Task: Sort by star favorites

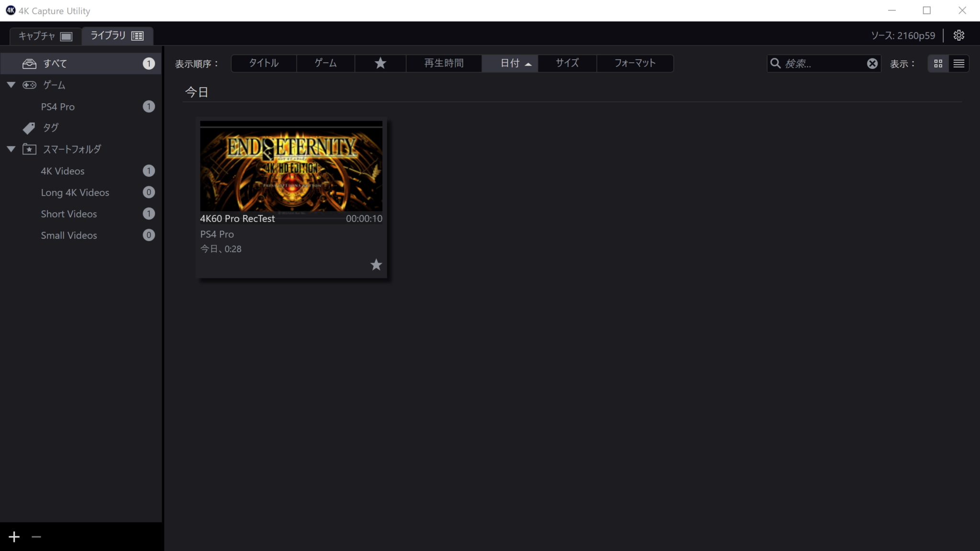Action: [380, 63]
